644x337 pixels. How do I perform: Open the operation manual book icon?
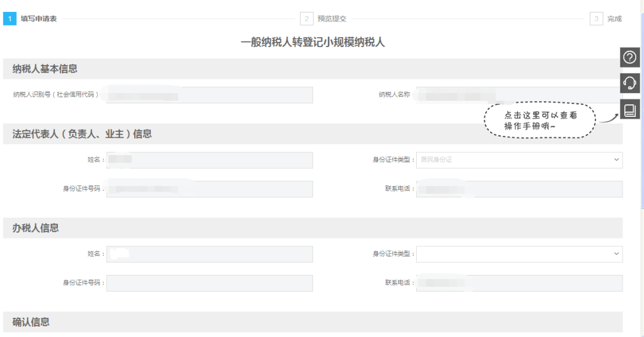(x=630, y=110)
